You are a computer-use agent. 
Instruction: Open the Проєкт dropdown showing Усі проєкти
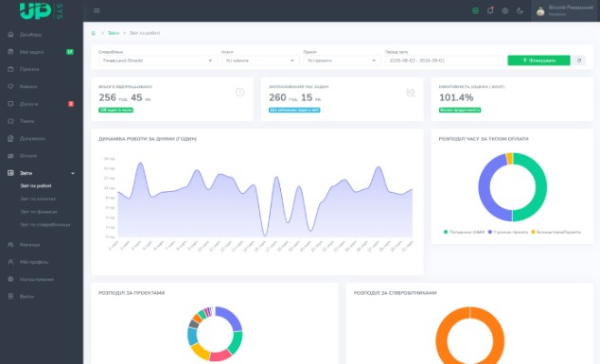point(342,61)
